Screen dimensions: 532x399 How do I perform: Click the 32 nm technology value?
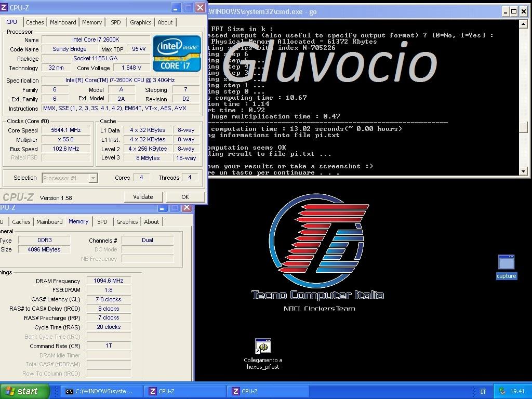click(x=56, y=68)
